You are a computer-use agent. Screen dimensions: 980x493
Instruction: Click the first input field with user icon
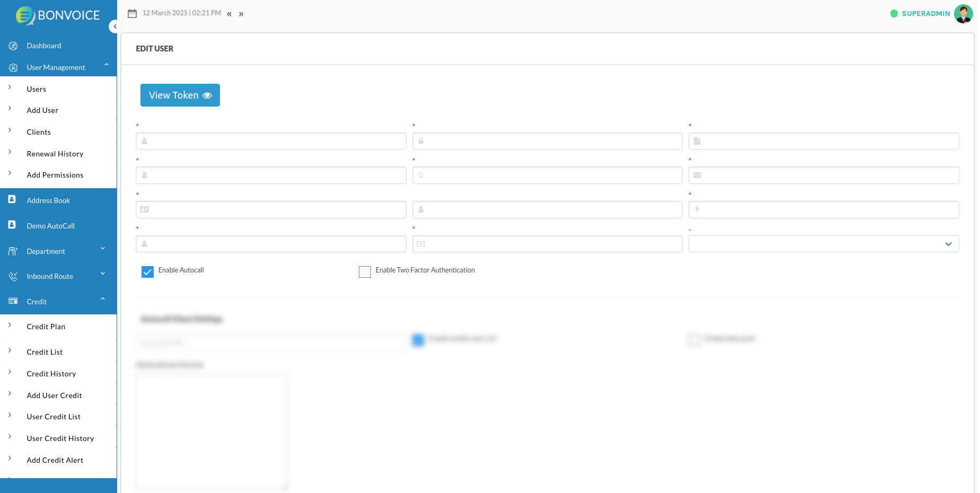[x=271, y=141]
